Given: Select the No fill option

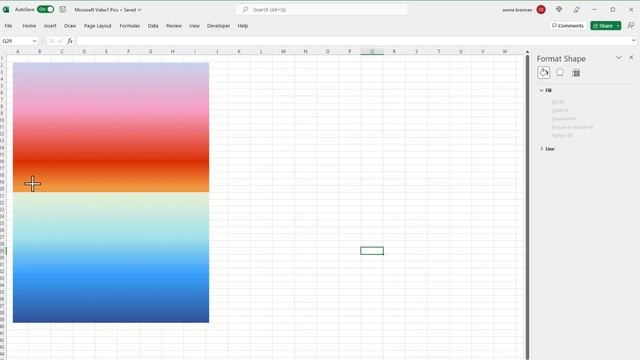Looking at the screenshot, I should tap(558, 102).
